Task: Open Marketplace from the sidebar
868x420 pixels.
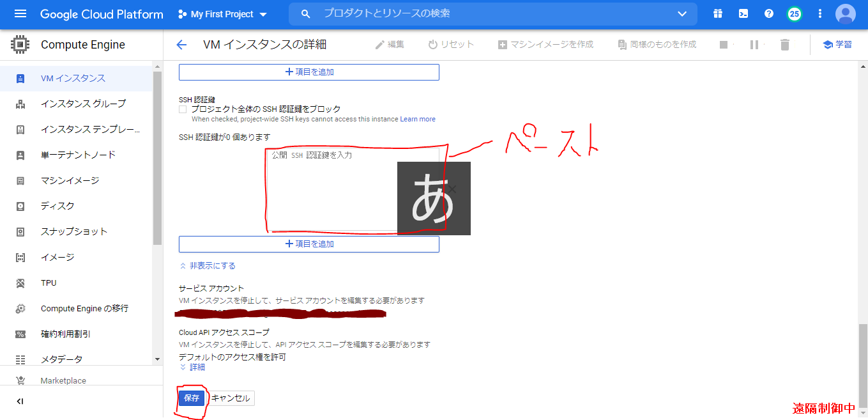Action: tap(63, 380)
